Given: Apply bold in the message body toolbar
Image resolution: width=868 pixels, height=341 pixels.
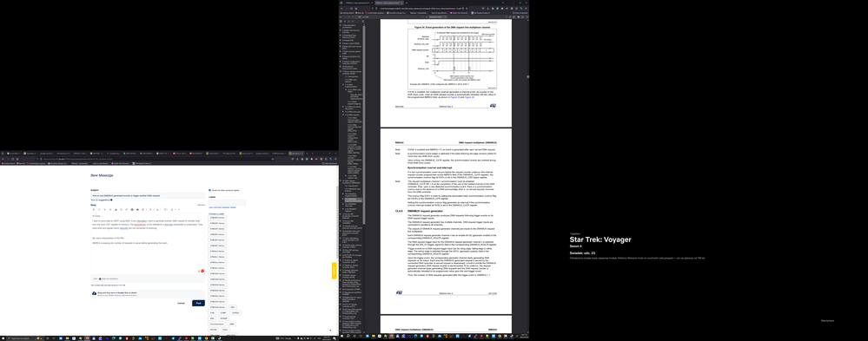Looking at the screenshot, I should [x=94, y=209].
